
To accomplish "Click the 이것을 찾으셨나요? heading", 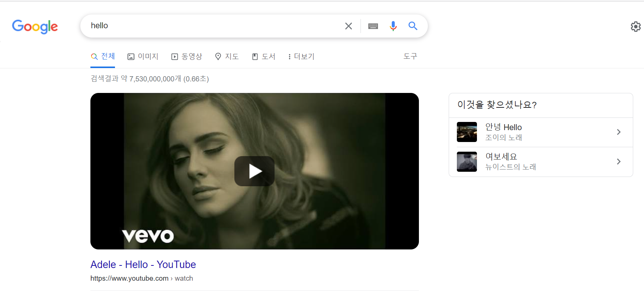I will pos(497,105).
